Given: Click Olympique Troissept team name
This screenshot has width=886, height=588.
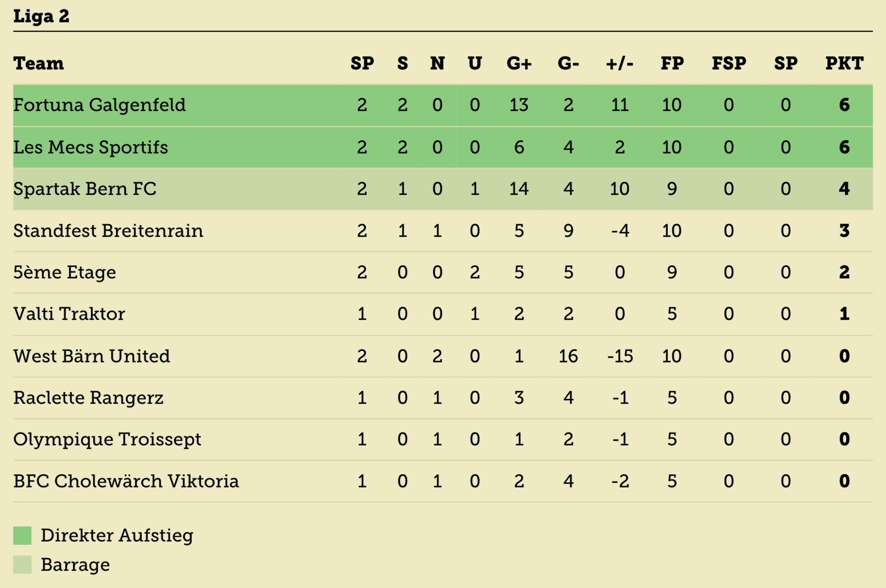Looking at the screenshot, I should pos(107,440).
